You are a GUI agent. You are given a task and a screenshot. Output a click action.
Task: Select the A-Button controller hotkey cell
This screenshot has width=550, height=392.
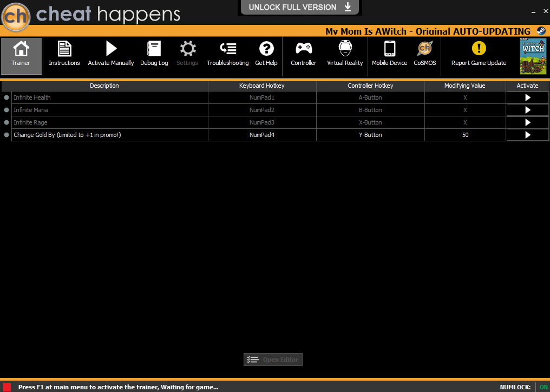click(370, 97)
